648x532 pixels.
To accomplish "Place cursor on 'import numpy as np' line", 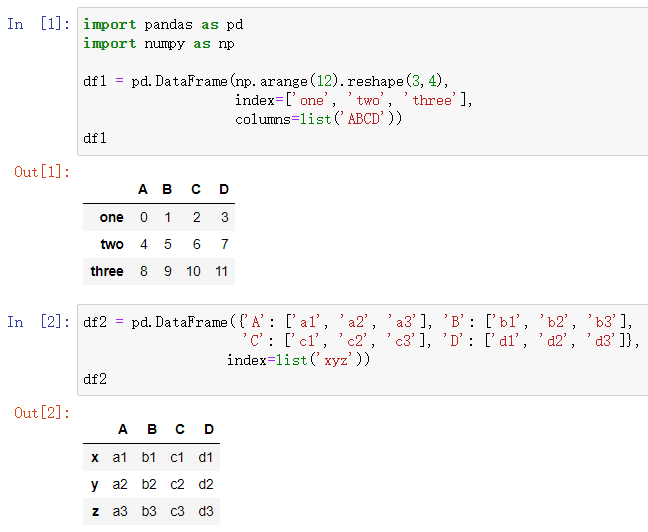I will tap(159, 44).
